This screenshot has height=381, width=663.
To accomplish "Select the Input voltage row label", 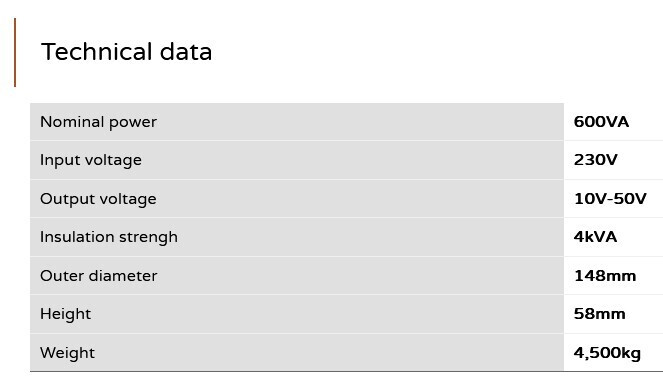I will click(90, 160).
